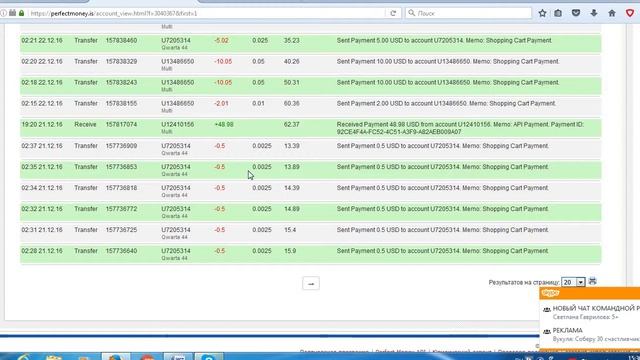The height and width of the screenshot is (360, 640).
Task: Select transaction batch 157736725
Action: click(121, 230)
